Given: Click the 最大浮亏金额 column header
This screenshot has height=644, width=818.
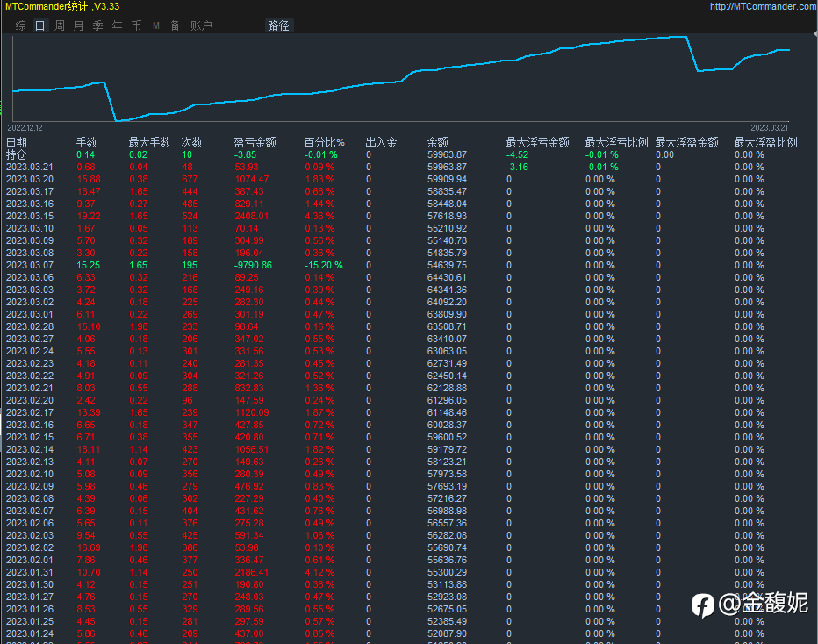Looking at the screenshot, I should coord(538,142).
